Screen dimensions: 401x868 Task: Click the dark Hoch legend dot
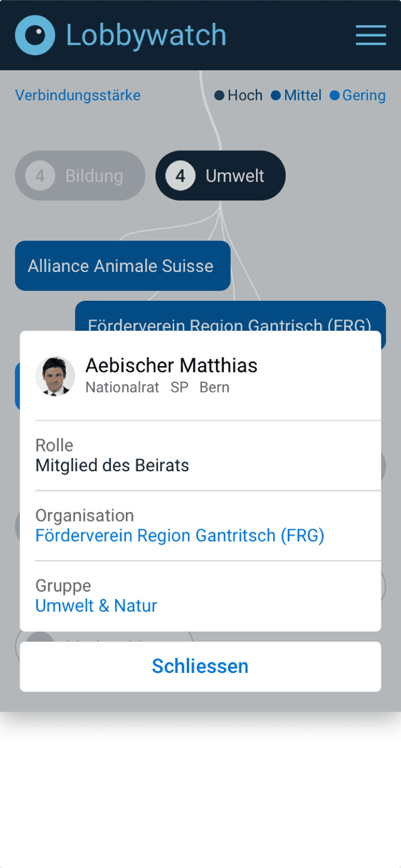tap(219, 96)
